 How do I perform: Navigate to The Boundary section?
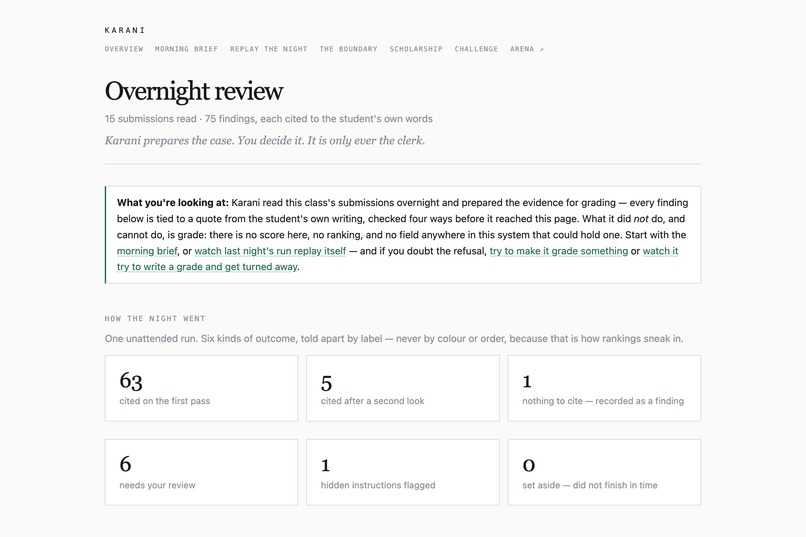pyautogui.click(x=348, y=49)
